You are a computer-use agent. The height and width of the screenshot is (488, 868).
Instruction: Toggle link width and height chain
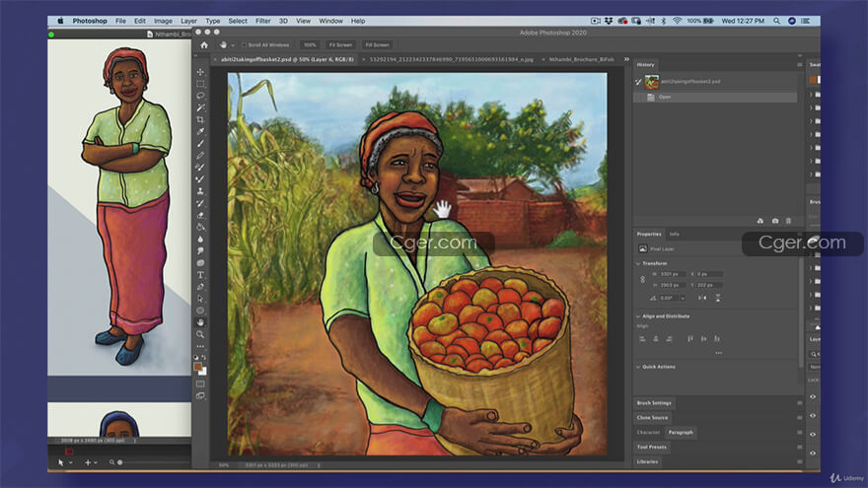(643, 279)
